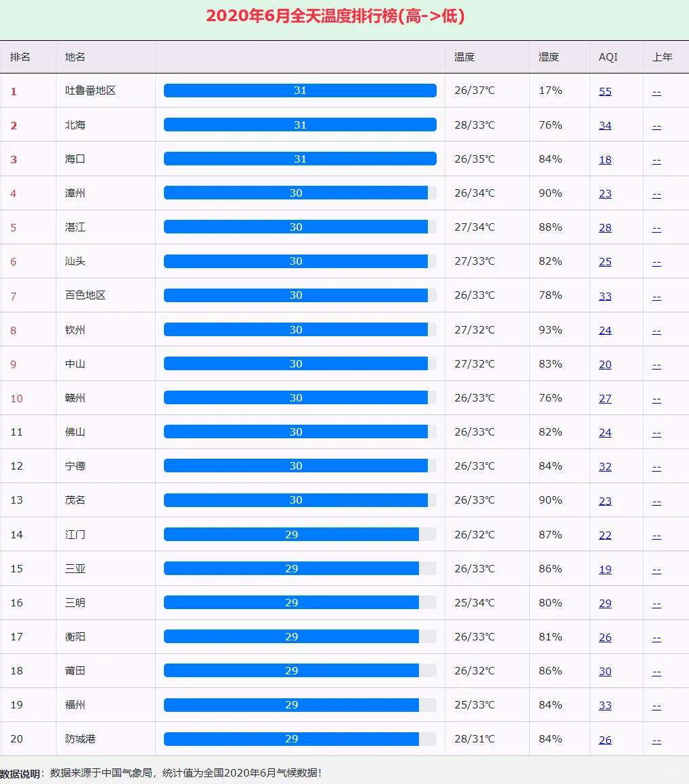Open the AQI link 26 for 衡阳
Screen dimensions: 689x784
(605, 637)
